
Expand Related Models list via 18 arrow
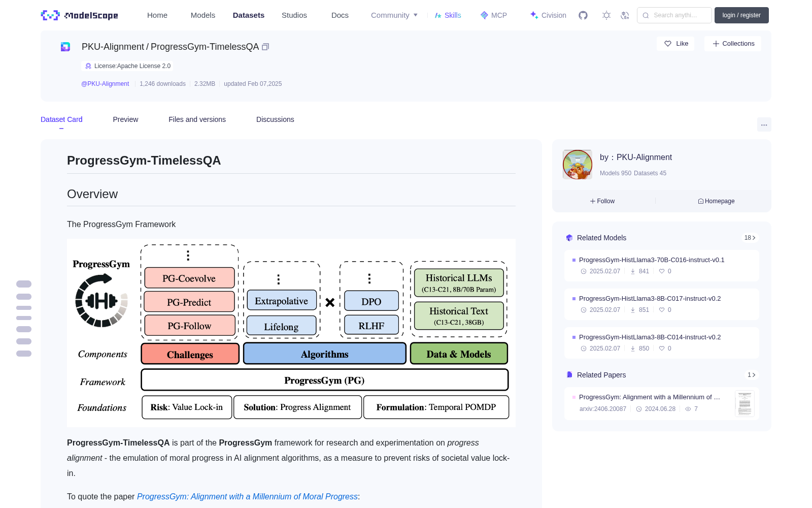[750, 238]
